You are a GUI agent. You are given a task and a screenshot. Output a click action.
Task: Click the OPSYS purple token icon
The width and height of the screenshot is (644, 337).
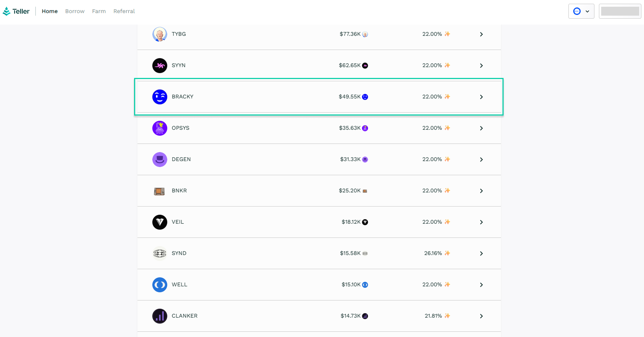[160, 128]
